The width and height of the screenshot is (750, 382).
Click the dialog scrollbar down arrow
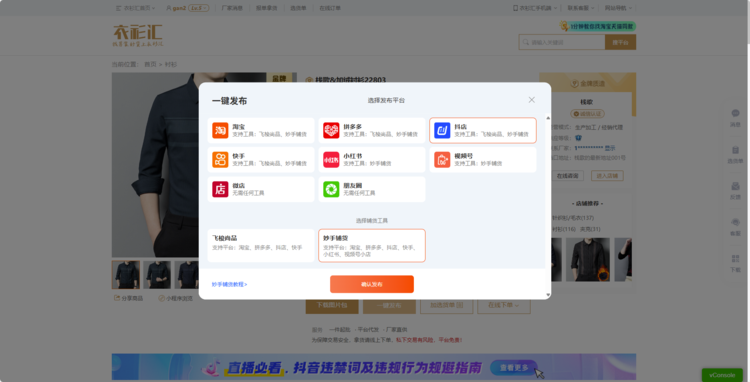(x=548, y=295)
